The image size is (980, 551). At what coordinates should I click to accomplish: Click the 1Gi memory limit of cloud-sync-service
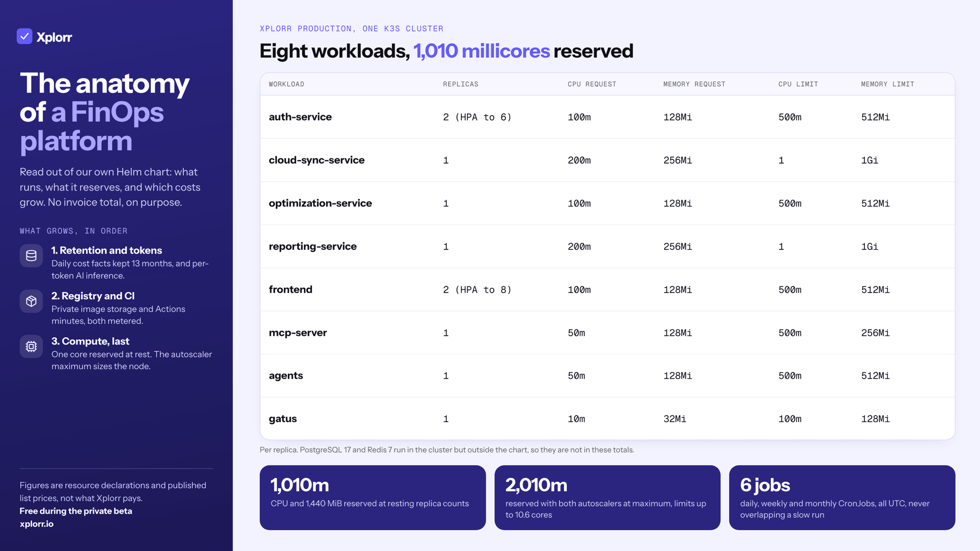[x=870, y=160]
